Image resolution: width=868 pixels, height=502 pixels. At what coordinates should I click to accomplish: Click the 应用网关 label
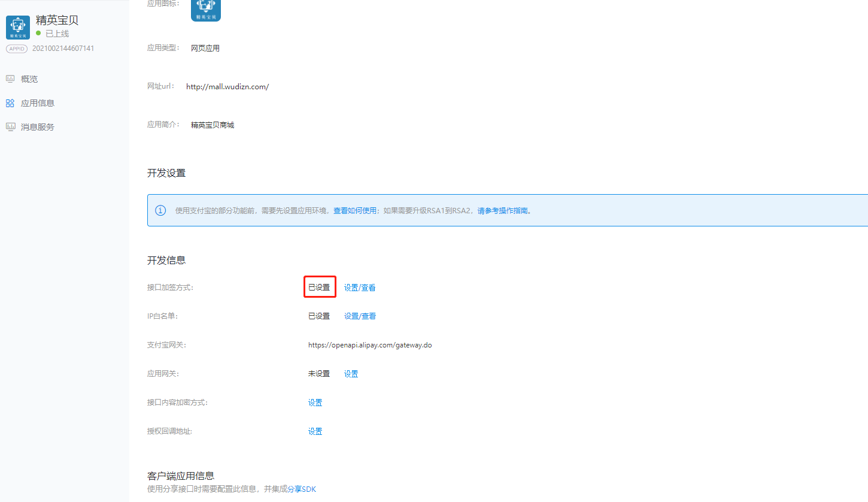163,374
